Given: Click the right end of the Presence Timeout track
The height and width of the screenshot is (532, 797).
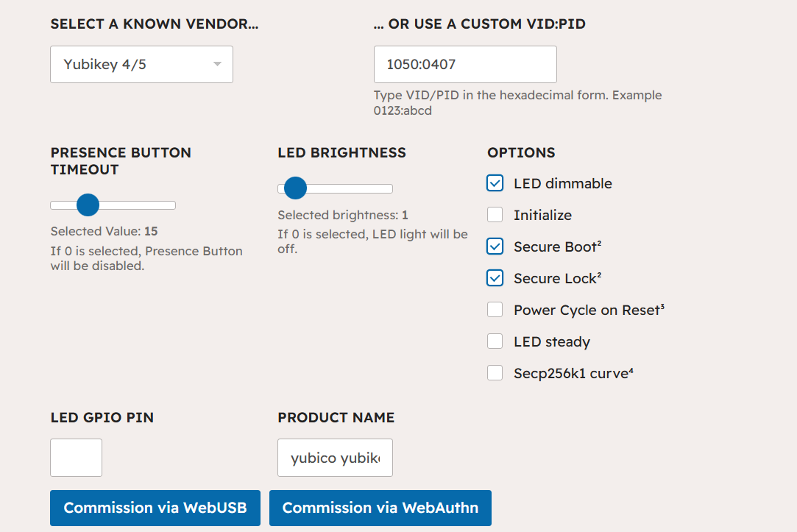Looking at the screenshot, I should (171, 205).
